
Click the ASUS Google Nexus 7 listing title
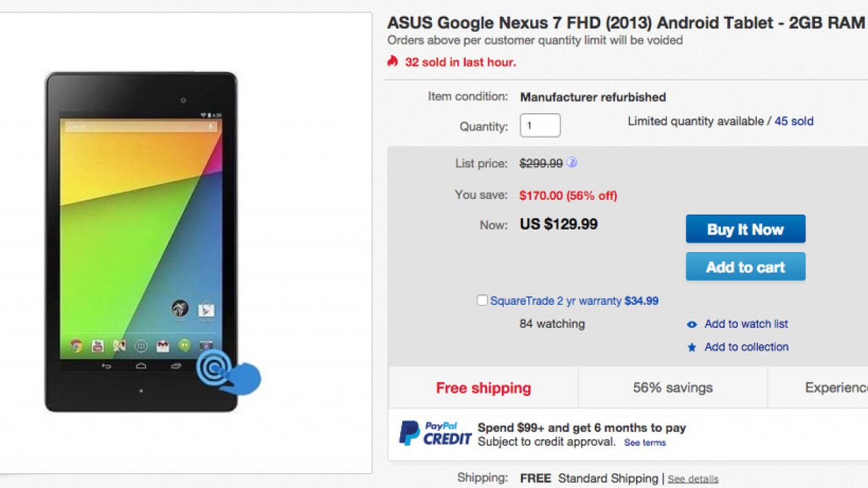click(x=625, y=22)
